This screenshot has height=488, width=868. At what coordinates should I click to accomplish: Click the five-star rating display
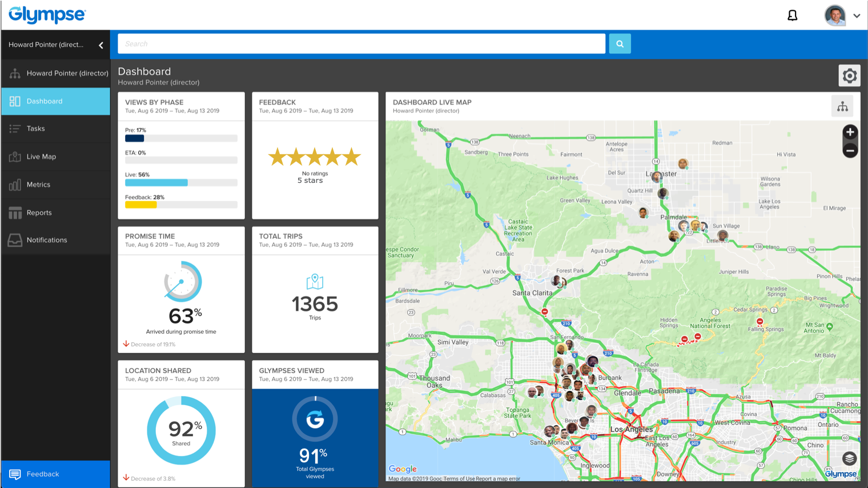coord(315,157)
